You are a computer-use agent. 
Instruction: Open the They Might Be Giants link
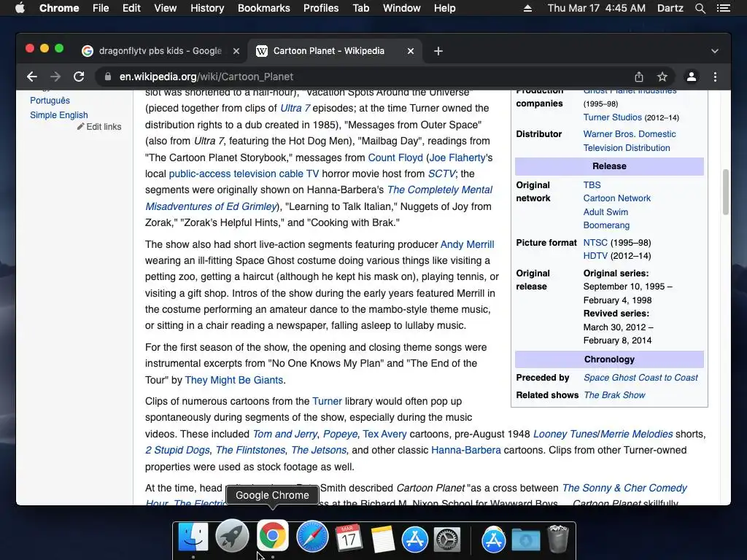click(x=234, y=380)
